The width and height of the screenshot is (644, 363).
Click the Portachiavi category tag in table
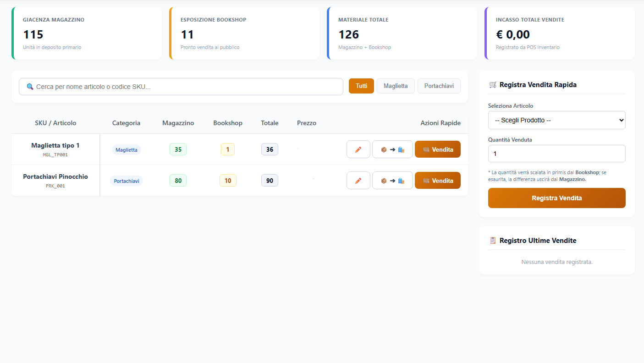127,181
